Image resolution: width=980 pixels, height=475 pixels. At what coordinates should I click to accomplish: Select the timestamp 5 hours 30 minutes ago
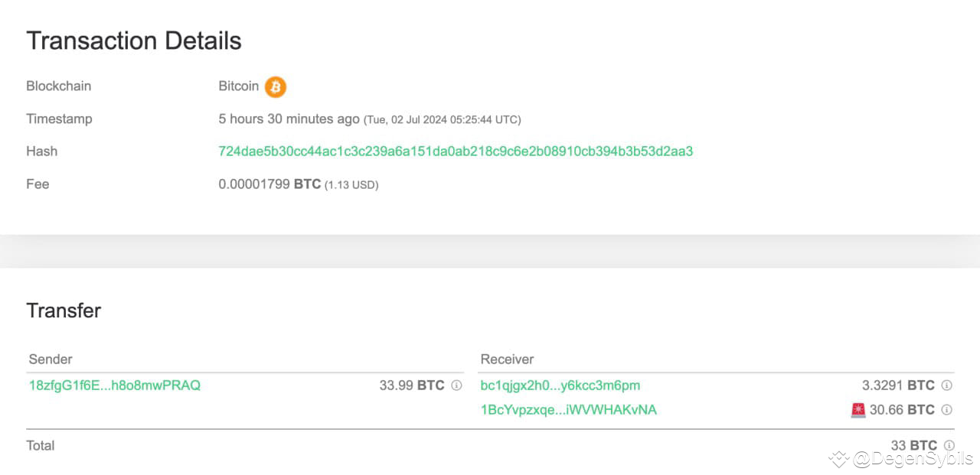coord(288,119)
